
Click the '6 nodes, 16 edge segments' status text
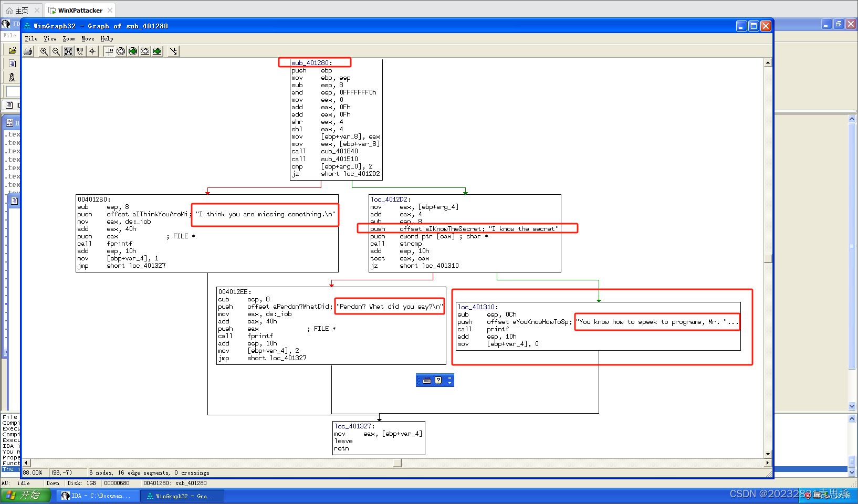149,472
